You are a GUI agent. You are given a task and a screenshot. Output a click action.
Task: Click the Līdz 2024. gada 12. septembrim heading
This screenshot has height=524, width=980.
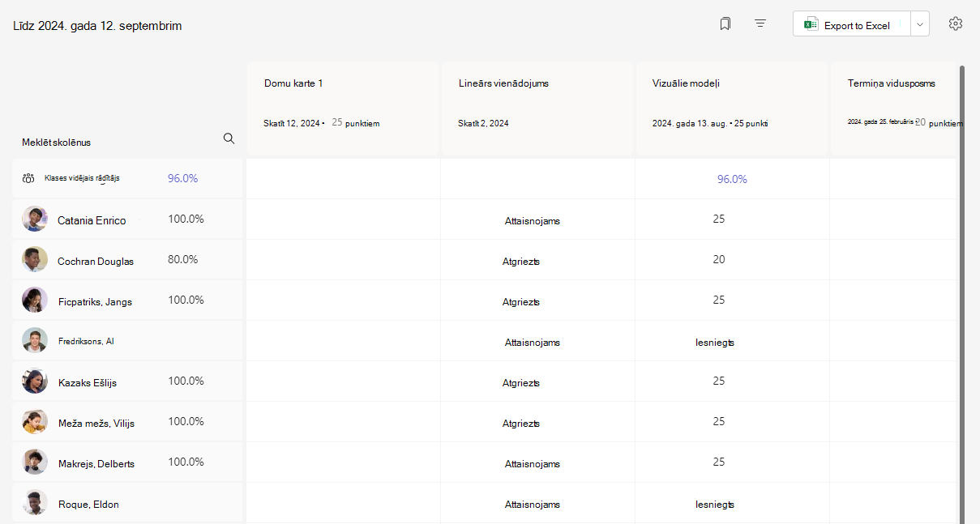click(x=97, y=26)
